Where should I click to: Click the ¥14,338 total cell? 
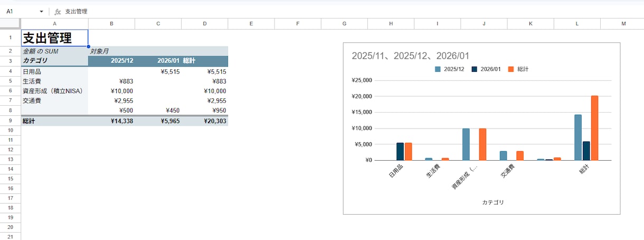pos(111,121)
